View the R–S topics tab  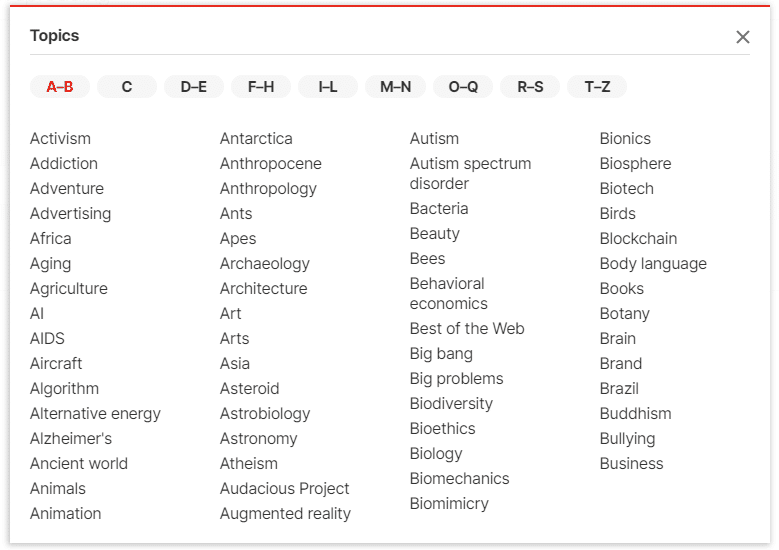coord(530,87)
